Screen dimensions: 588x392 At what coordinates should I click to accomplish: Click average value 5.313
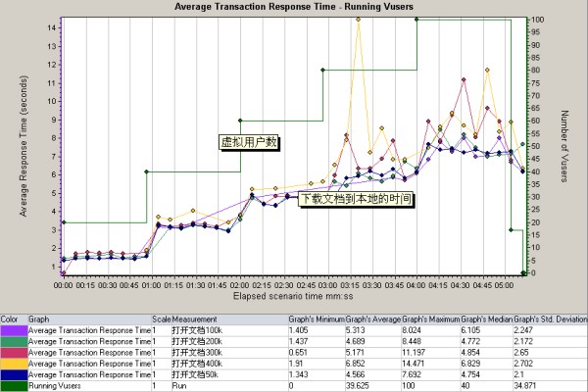(355, 330)
